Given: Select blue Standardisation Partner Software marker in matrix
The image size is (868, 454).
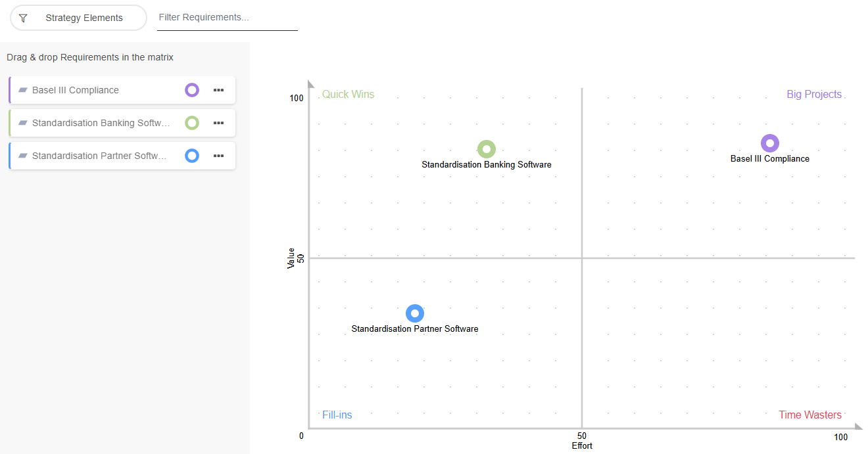Looking at the screenshot, I should (415, 313).
